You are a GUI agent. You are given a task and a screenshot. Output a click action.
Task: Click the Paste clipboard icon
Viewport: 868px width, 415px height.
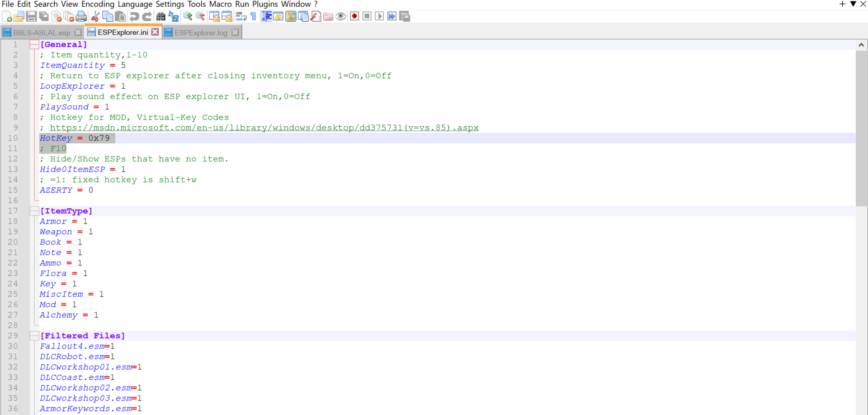click(120, 17)
